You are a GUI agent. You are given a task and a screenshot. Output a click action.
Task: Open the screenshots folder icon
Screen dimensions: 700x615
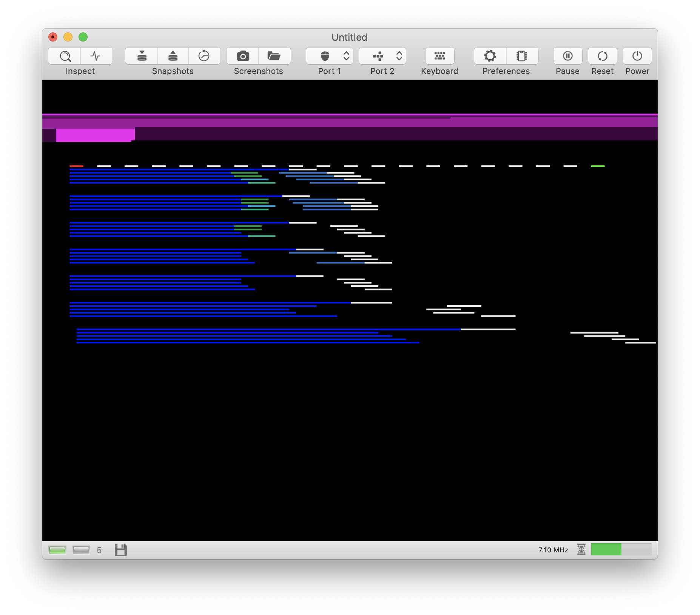pyautogui.click(x=274, y=56)
